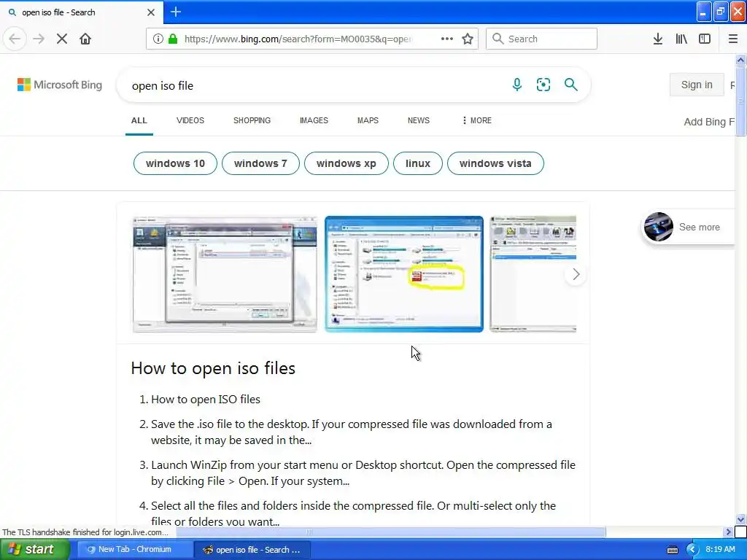
Task: Open third partially visible carousel thumbnail
Action: tap(533, 274)
